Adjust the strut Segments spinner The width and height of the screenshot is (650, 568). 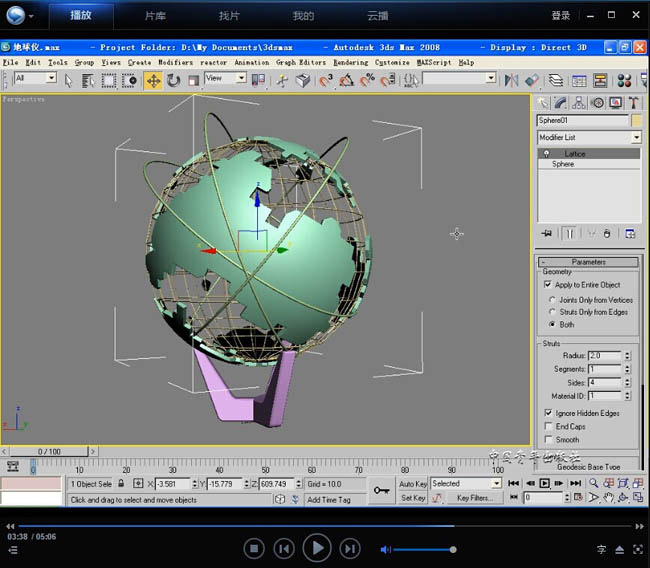[627, 369]
